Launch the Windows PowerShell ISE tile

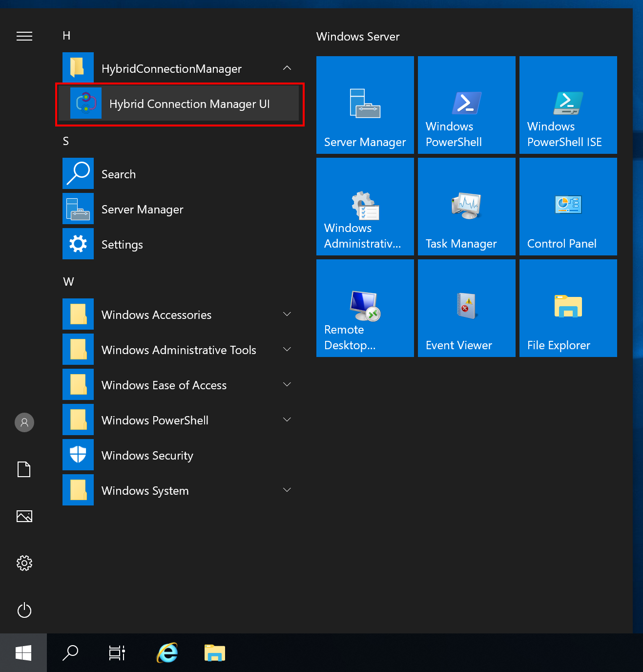click(568, 105)
